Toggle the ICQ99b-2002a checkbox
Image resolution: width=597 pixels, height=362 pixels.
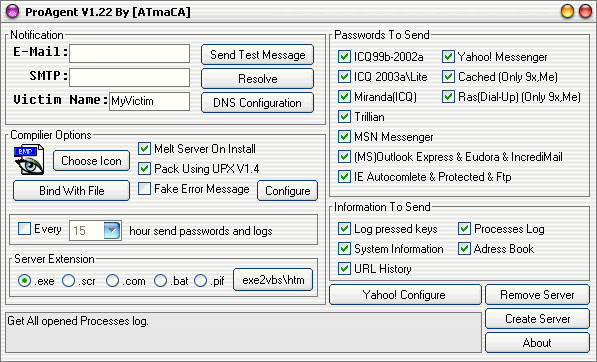click(x=344, y=57)
